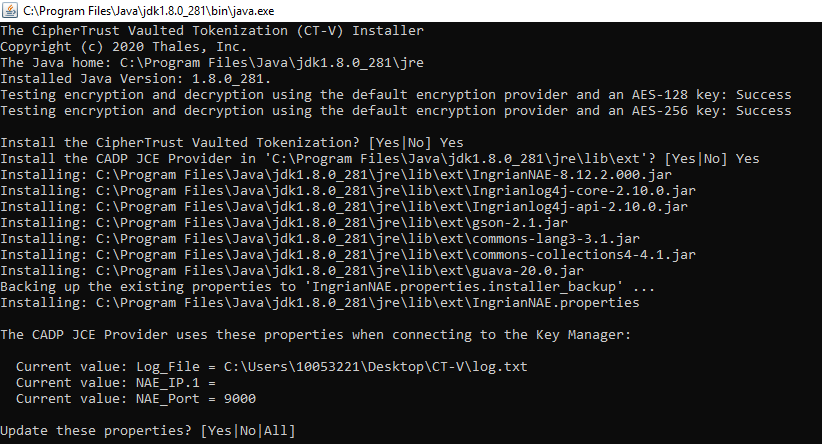Click the empty NAE_IP.1 current value line
The height and width of the screenshot is (444, 822).
click(115, 383)
